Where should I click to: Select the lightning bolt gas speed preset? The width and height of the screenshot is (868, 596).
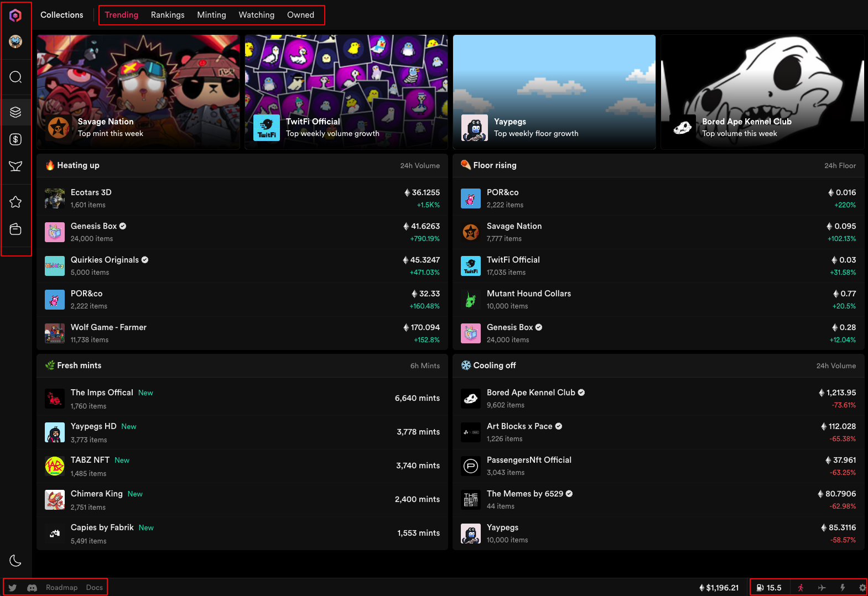[x=843, y=588]
